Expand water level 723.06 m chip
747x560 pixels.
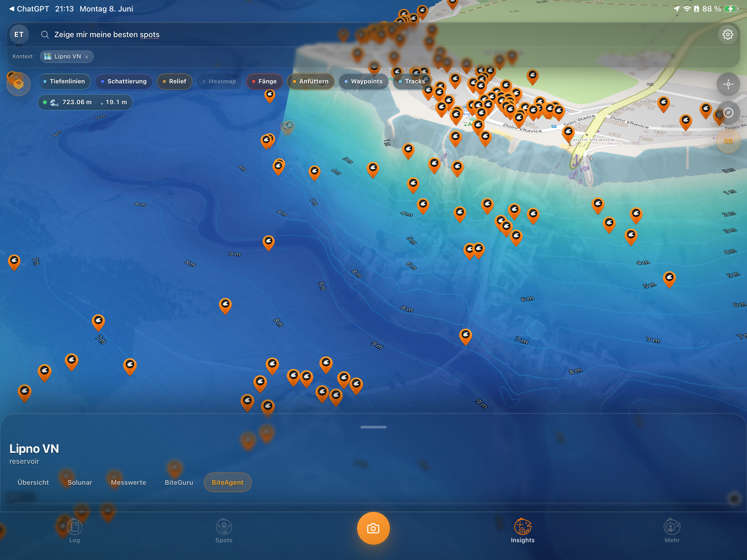coord(85,102)
